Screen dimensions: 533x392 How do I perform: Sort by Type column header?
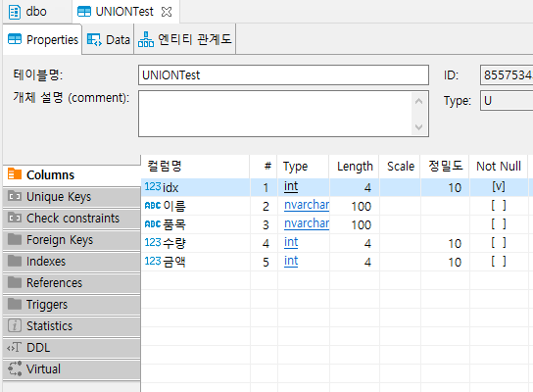[303, 167]
